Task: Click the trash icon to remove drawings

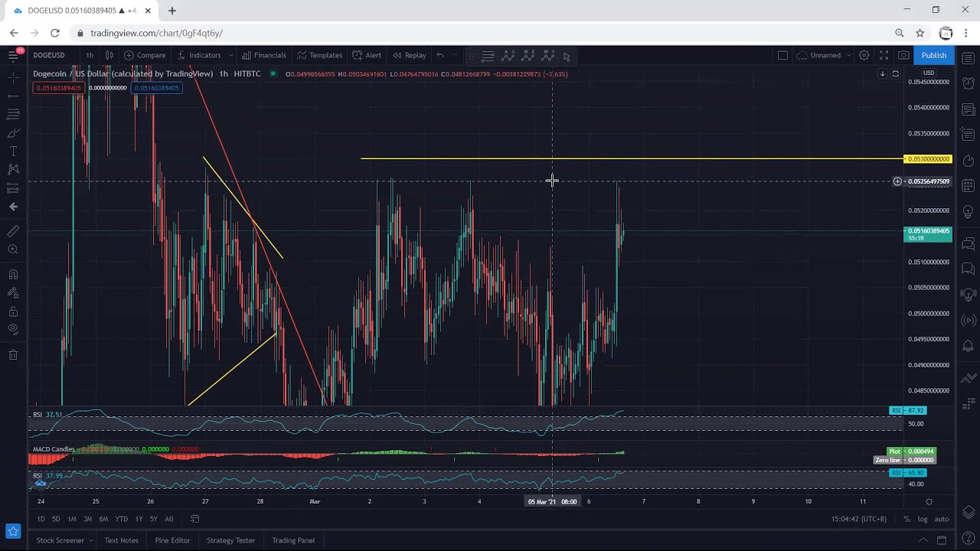Action: (13, 355)
